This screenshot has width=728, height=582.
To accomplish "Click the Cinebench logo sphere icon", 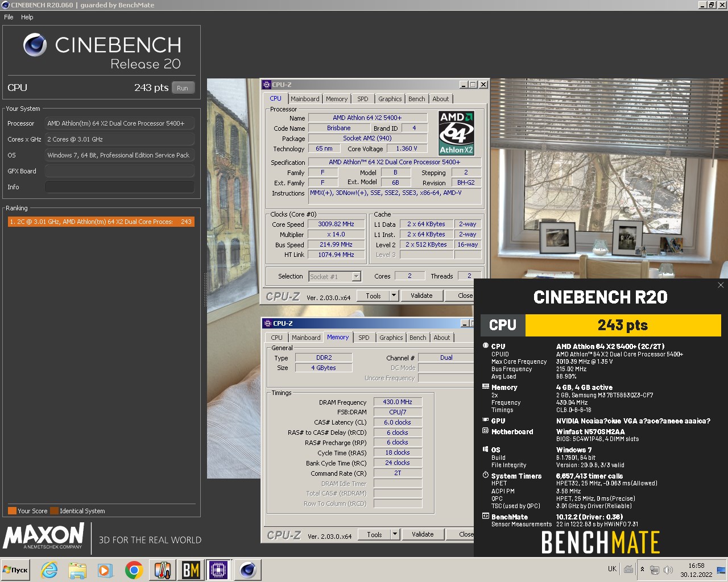I will (35, 45).
